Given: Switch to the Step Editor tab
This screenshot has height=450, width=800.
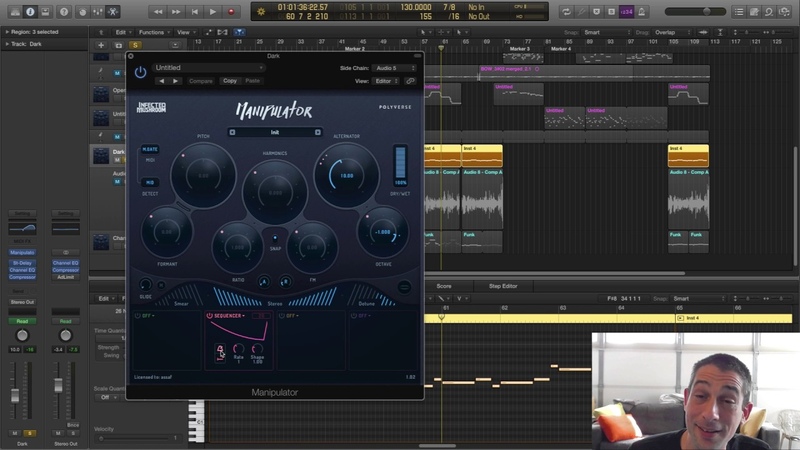Looking at the screenshot, I should 503,286.
